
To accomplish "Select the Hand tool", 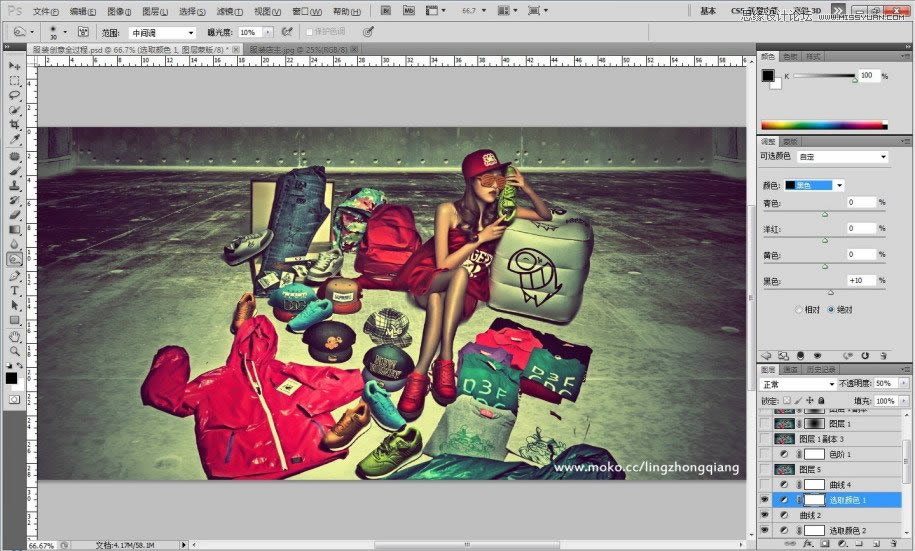I will tap(15, 336).
